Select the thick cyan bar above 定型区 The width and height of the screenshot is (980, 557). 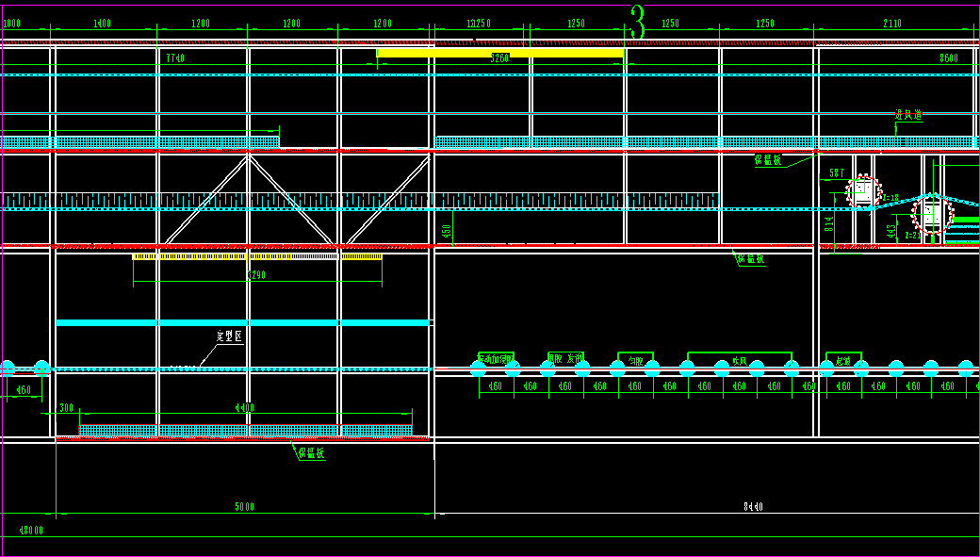tap(243, 322)
